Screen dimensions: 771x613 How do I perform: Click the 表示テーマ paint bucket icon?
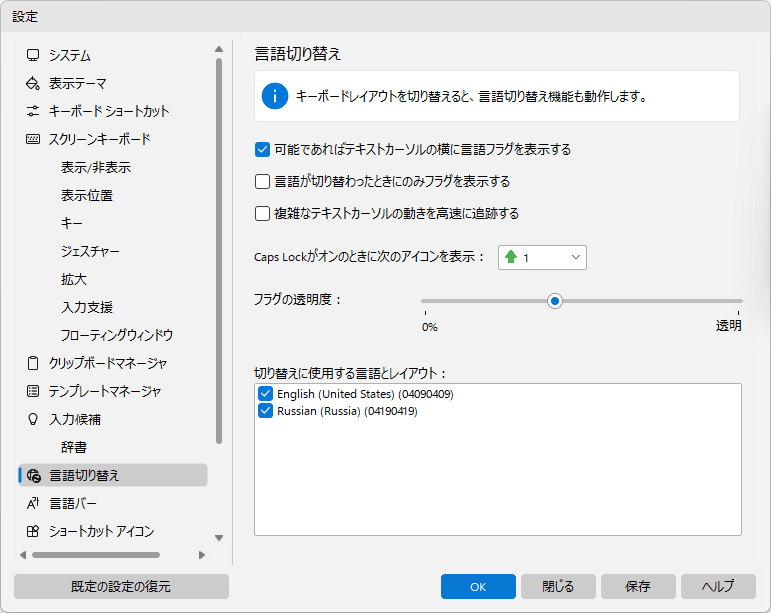[33, 83]
